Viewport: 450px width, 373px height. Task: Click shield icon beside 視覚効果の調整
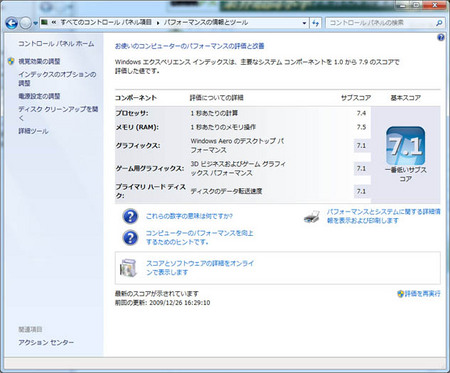click(x=11, y=61)
